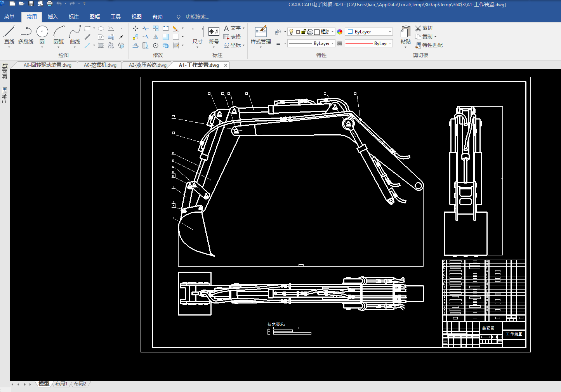The width and height of the screenshot is (561, 392).
Task: Click the 剪切 (Cut) button
Action: pyautogui.click(x=424, y=28)
